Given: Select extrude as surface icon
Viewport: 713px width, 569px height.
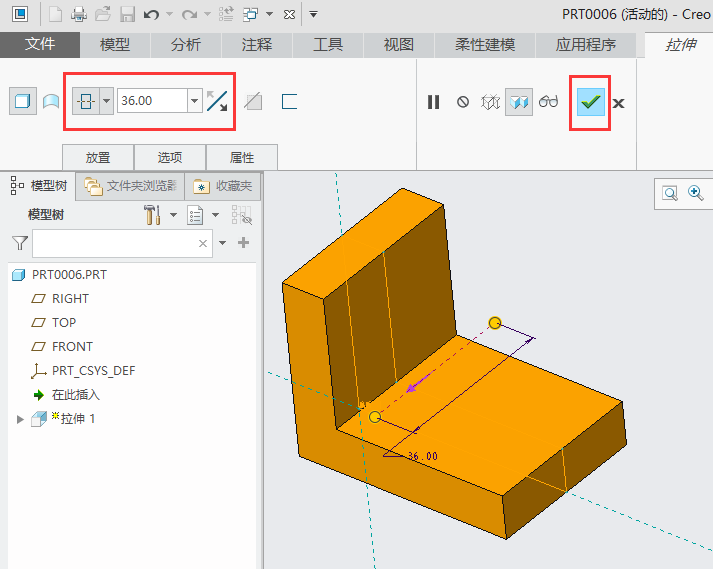Looking at the screenshot, I should (50, 101).
